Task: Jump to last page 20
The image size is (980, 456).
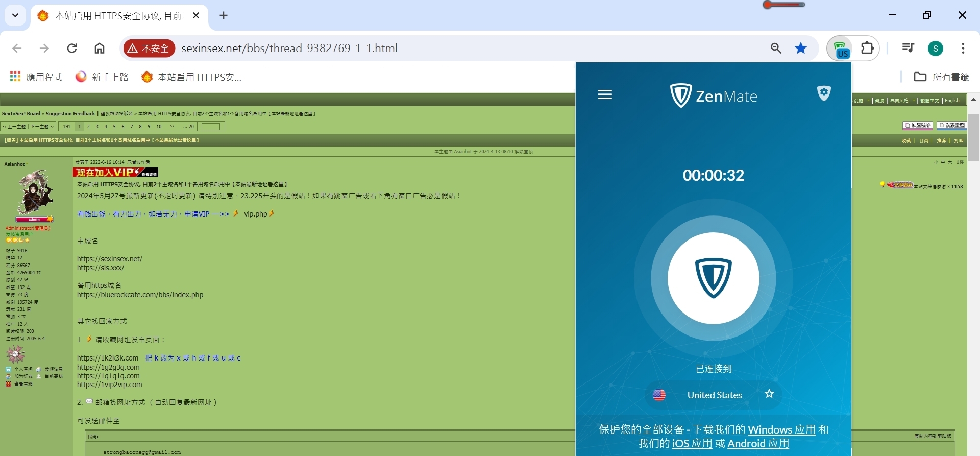Action: [188, 127]
